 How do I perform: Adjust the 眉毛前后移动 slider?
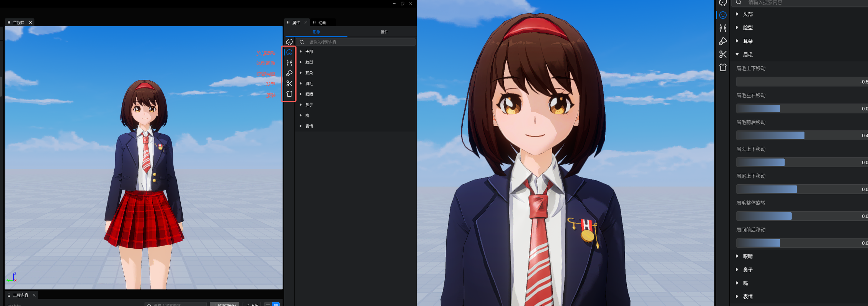tap(802, 135)
